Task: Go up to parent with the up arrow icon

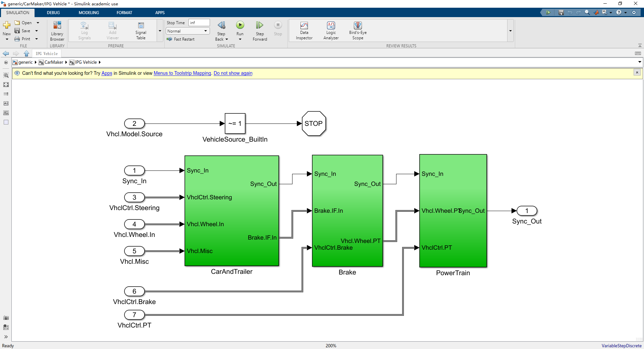Action: [x=26, y=54]
